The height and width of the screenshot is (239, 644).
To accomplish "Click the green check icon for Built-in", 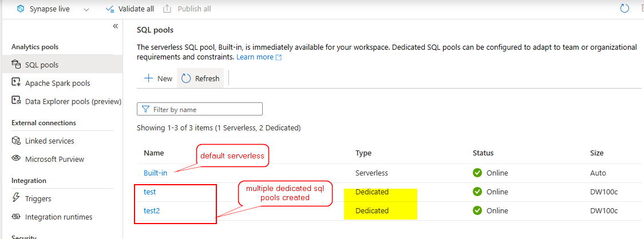I will pos(477,173).
